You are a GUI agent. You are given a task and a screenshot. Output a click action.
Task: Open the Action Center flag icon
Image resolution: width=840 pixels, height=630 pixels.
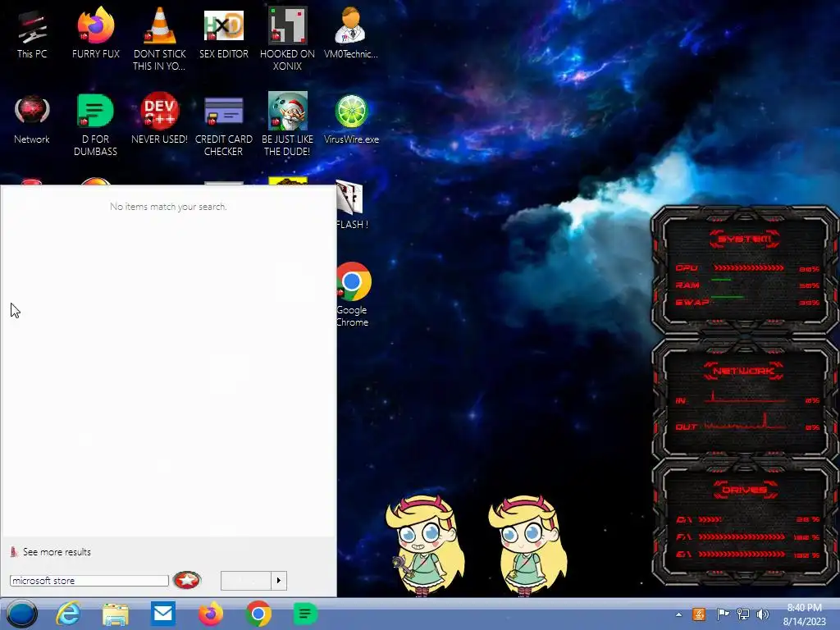point(723,614)
